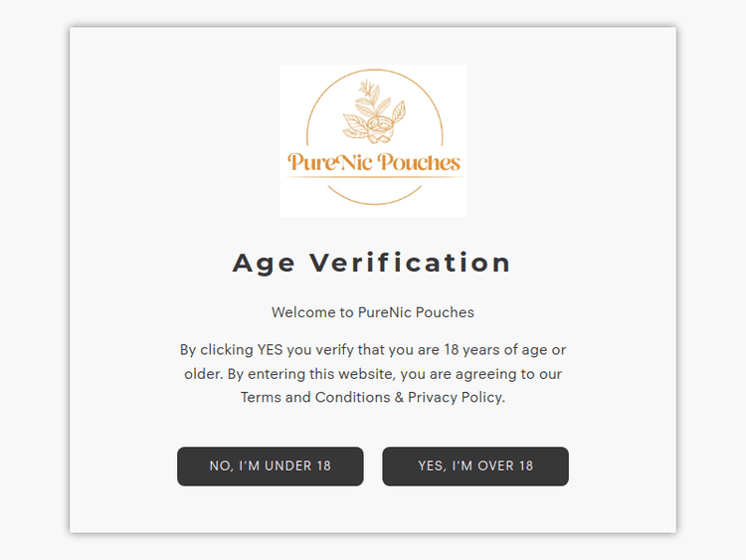Click the Welcome to PureNic Pouches text
Viewport: 746px width, 560px height.
372,312
